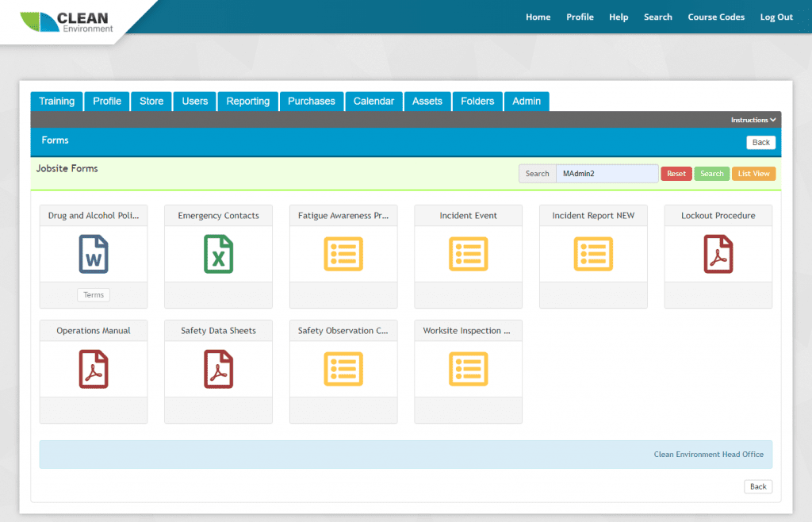Viewport: 812px width, 522px height.
Task: Expand the Instructions panel
Action: [753, 119]
